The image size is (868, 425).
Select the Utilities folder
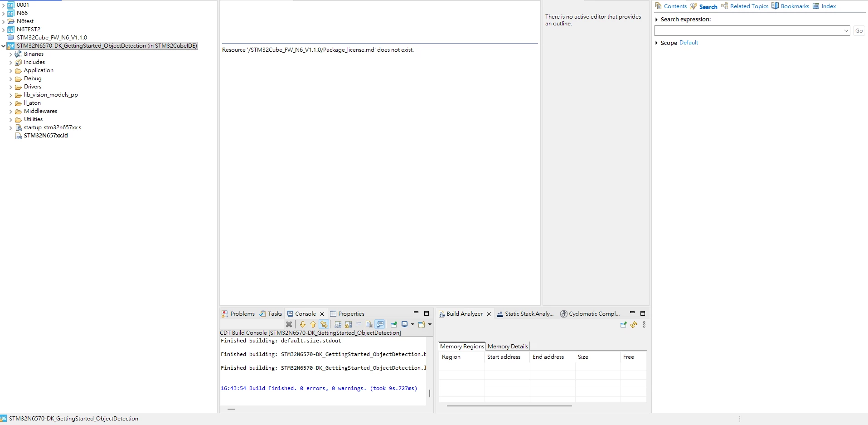pos(33,119)
